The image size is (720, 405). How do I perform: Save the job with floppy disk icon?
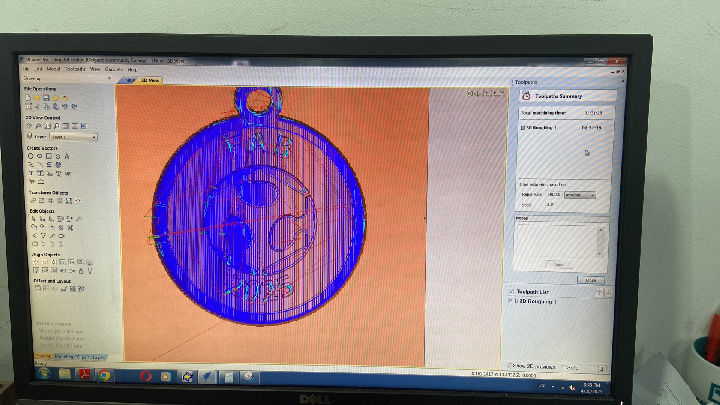[x=46, y=98]
